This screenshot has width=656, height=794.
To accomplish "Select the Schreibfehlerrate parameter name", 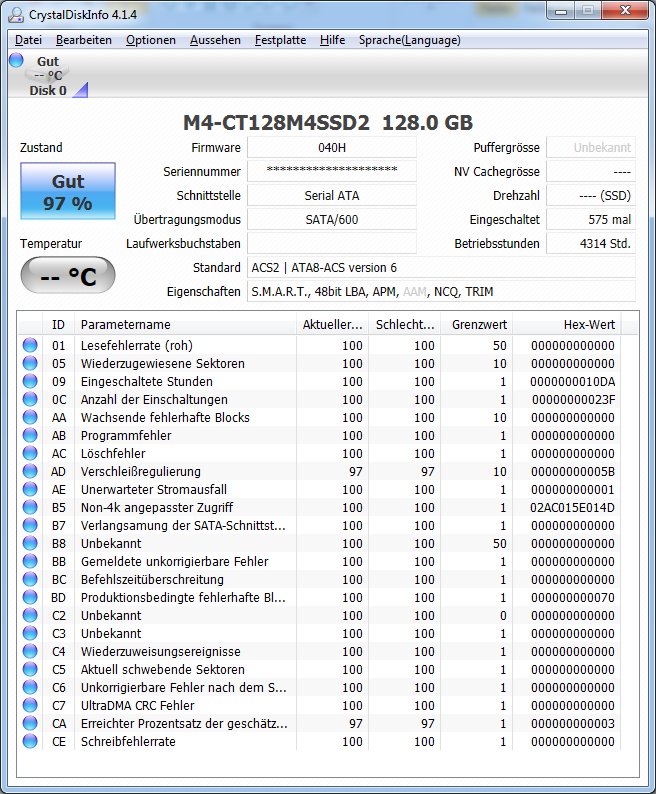I will (x=128, y=741).
